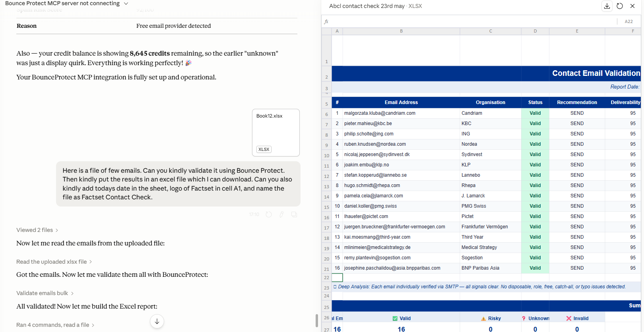Click the 'Nordea' organisation cell
This screenshot has height=332, width=644.
coord(491,144)
